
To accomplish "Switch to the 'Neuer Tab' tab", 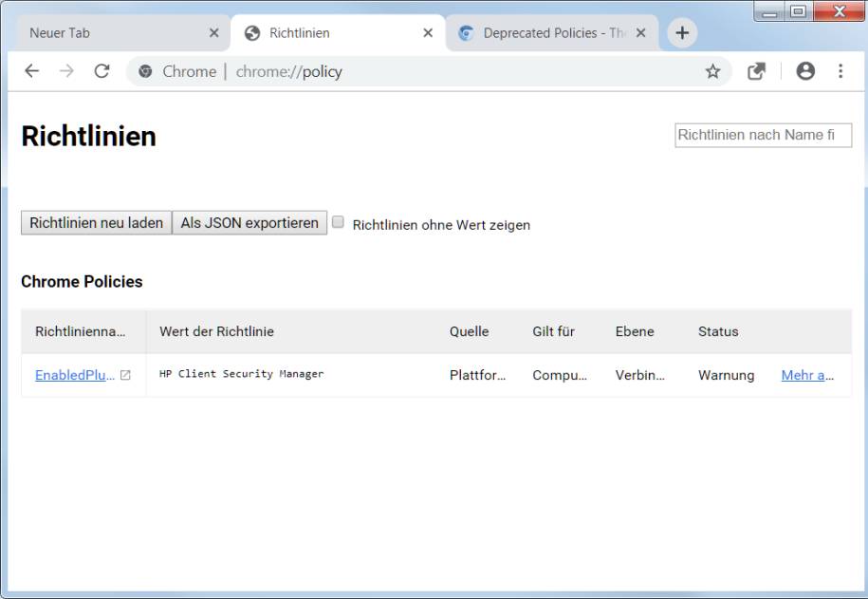I will (x=104, y=33).
